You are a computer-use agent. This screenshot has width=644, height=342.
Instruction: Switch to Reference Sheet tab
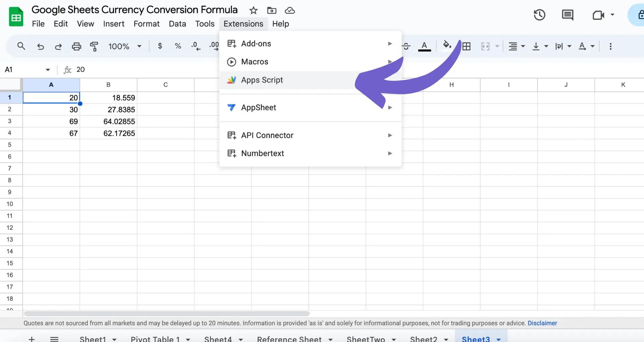289,339
